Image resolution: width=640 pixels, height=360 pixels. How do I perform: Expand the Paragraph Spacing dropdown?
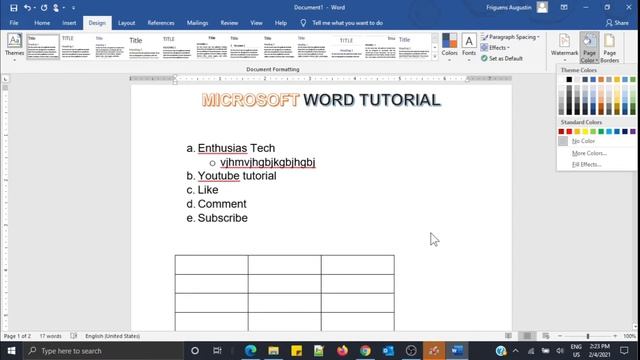(x=511, y=37)
